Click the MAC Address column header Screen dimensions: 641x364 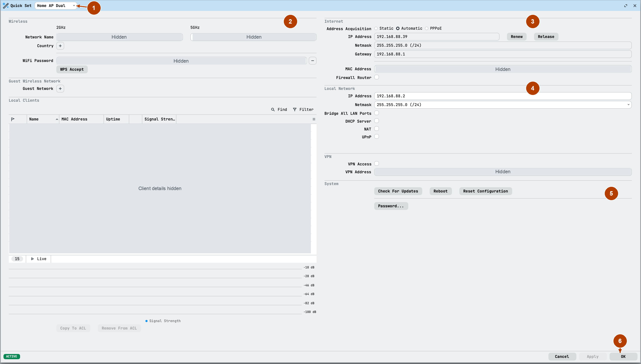click(x=81, y=119)
